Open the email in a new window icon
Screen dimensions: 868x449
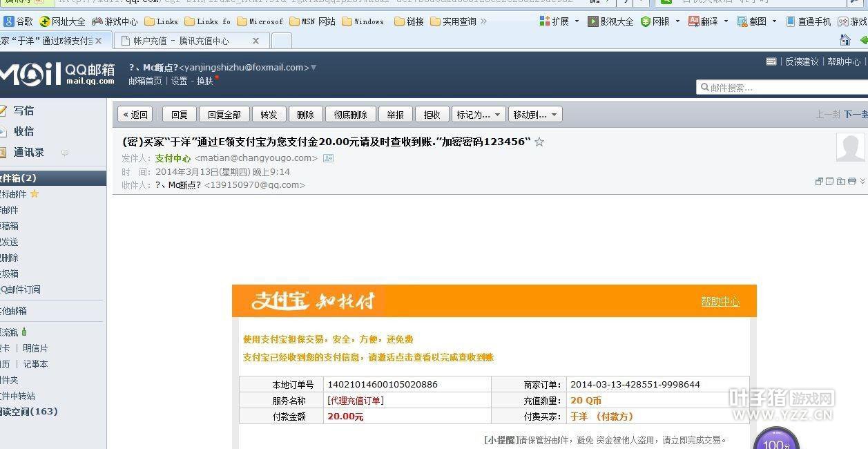coord(819,182)
